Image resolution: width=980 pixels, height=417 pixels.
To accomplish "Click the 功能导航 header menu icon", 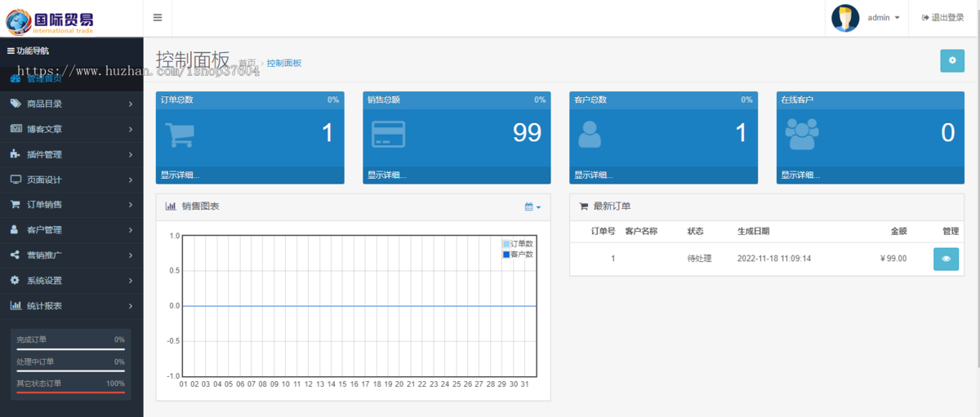I will point(11,51).
